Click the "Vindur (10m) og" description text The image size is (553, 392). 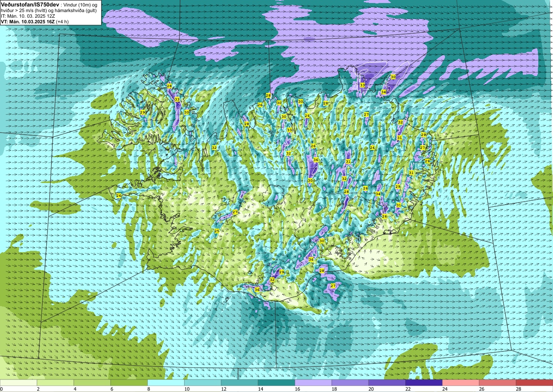tap(81, 4)
